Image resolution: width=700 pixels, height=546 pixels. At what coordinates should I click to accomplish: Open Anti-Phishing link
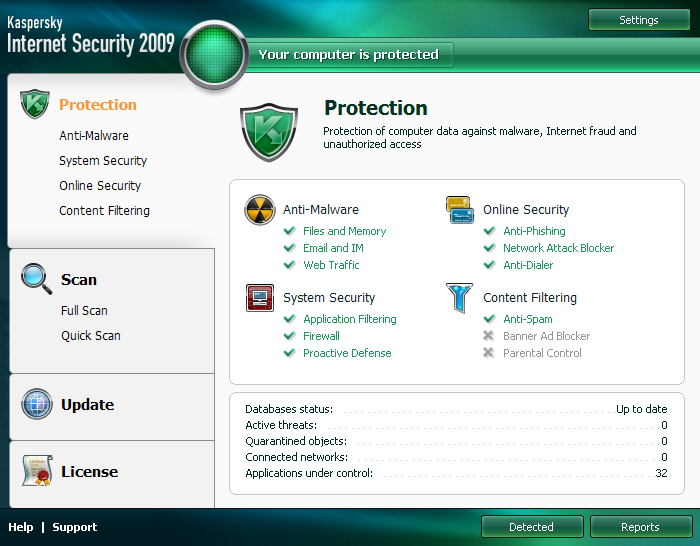click(x=534, y=231)
